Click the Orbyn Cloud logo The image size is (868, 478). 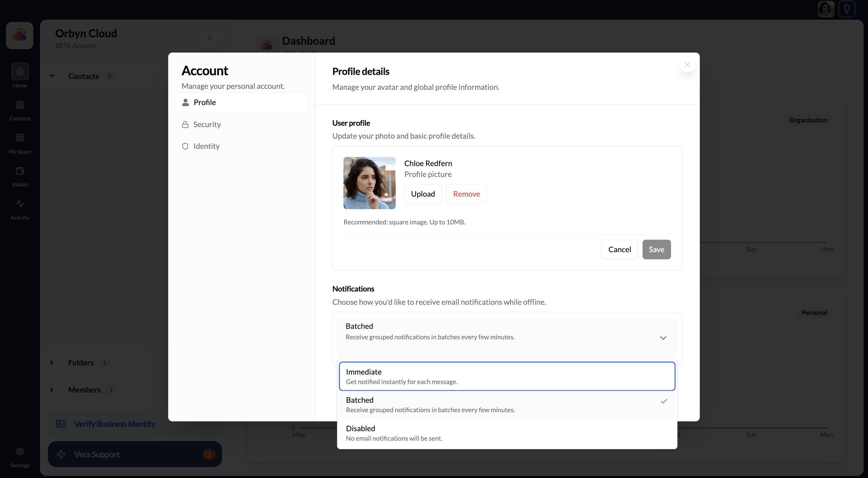[x=19, y=35]
